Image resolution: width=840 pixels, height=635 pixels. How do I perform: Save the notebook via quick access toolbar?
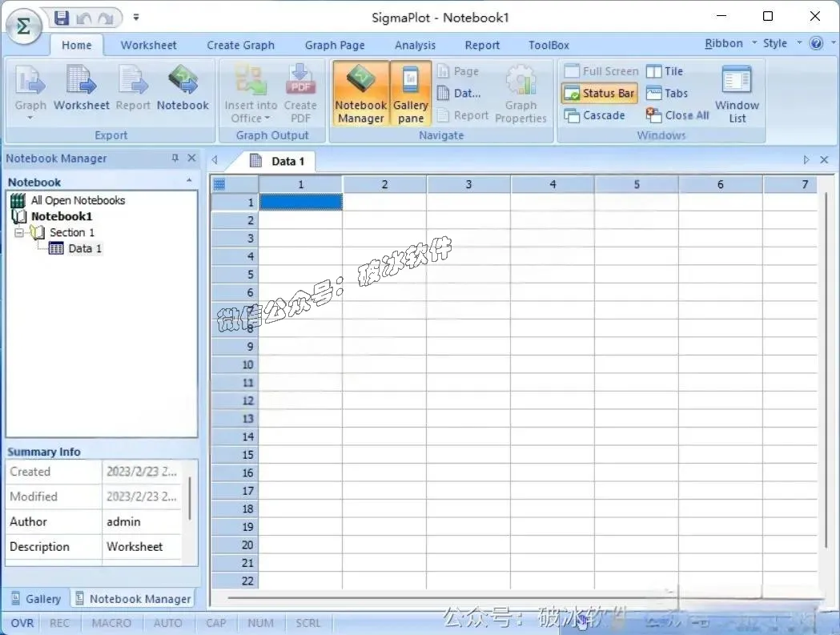(62, 18)
